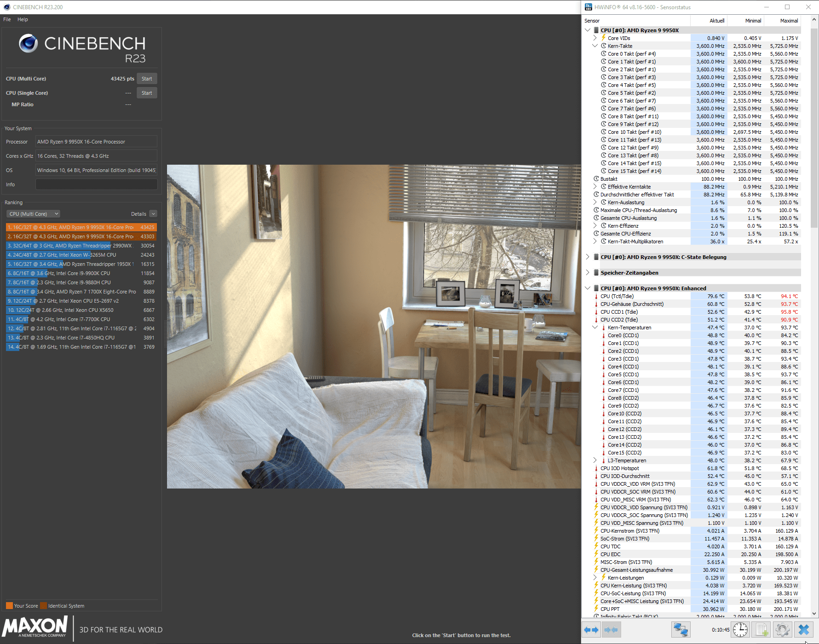Click the Cinebench app icon in title bar
The height and width of the screenshot is (644, 819).
6,7
